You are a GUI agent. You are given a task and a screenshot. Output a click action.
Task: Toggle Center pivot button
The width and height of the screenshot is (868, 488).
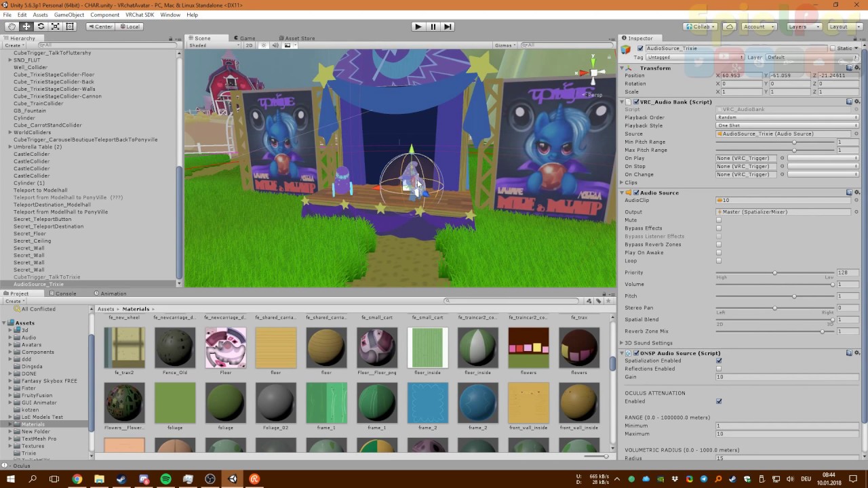click(100, 26)
